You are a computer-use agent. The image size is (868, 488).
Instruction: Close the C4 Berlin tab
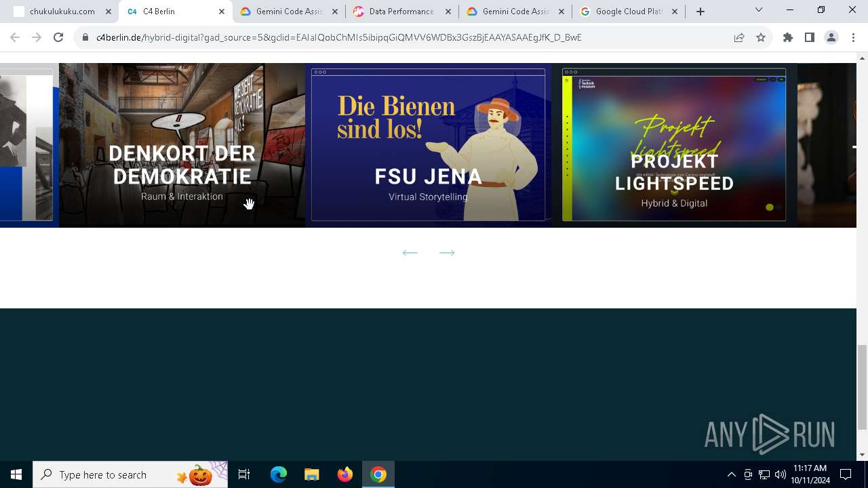tap(222, 12)
